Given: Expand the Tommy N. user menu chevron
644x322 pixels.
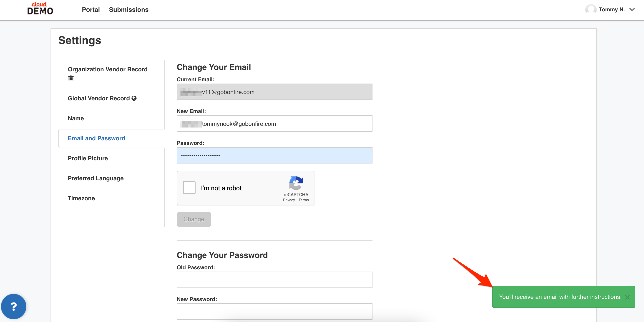Looking at the screenshot, I should pyautogui.click(x=632, y=10).
